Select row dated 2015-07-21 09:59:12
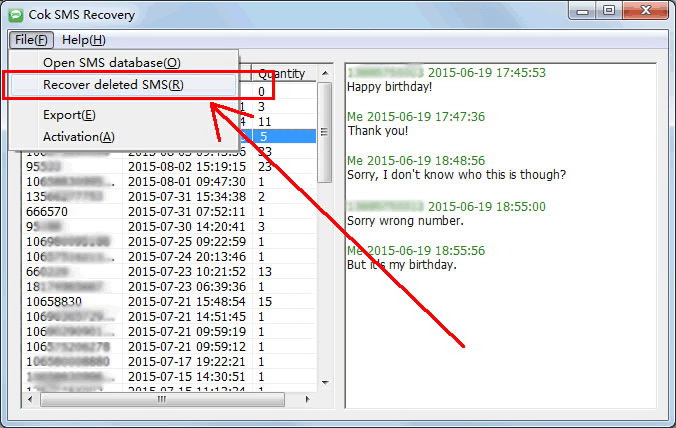This screenshot has height=428, width=676. pos(170,347)
